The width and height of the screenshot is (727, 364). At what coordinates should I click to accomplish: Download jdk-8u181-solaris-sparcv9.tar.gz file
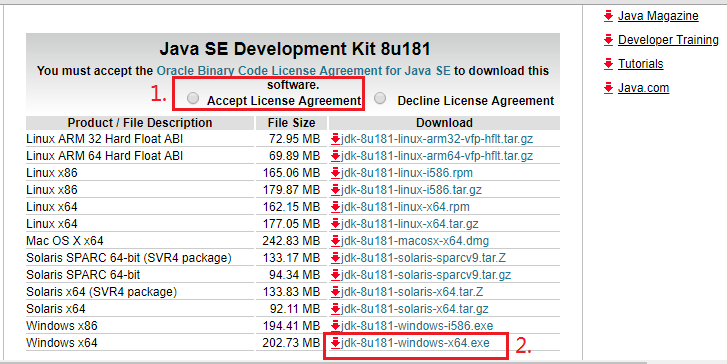[426, 275]
